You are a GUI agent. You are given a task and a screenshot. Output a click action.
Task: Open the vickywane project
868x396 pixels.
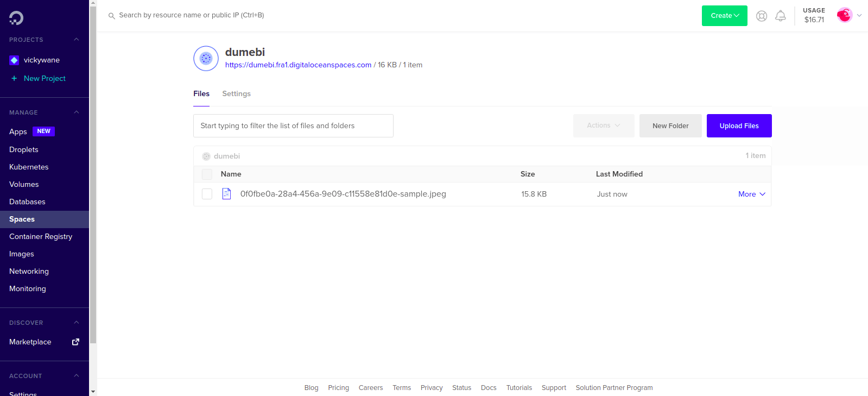42,60
